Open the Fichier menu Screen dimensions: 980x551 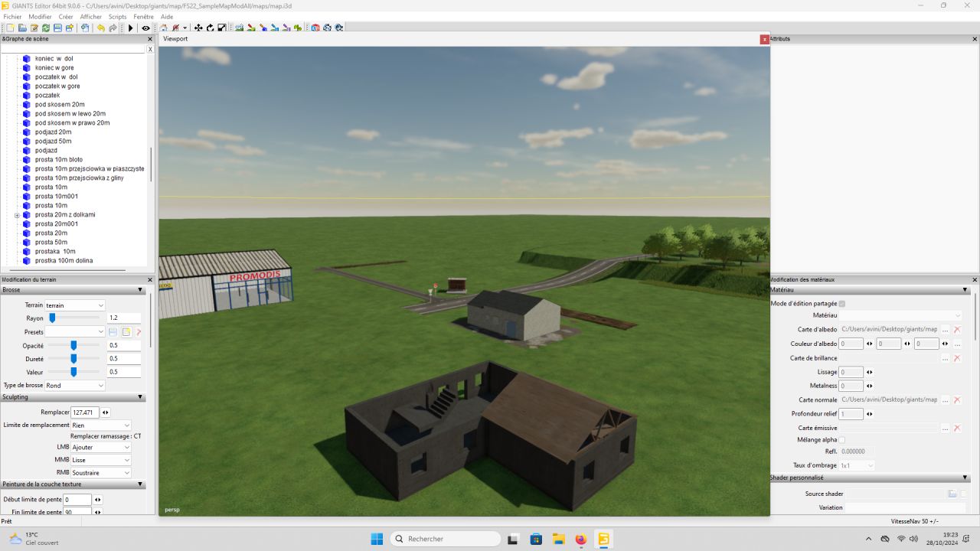(12, 17)
